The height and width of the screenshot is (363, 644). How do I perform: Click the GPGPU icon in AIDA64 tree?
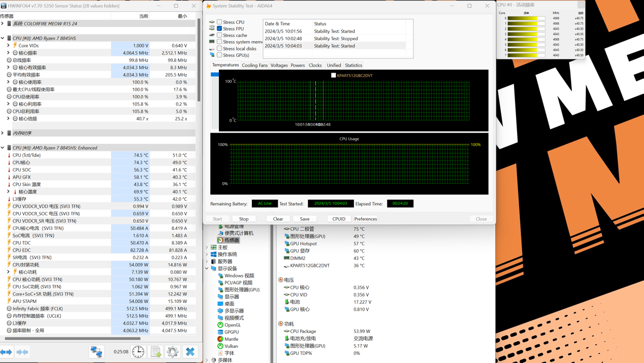(x=220, y=332)
